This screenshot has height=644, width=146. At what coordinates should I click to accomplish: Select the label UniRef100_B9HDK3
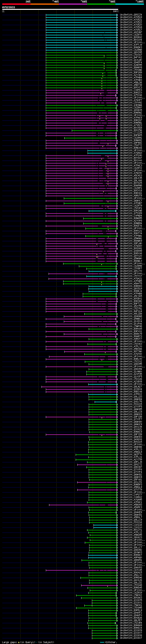click(x=131, y=47)
